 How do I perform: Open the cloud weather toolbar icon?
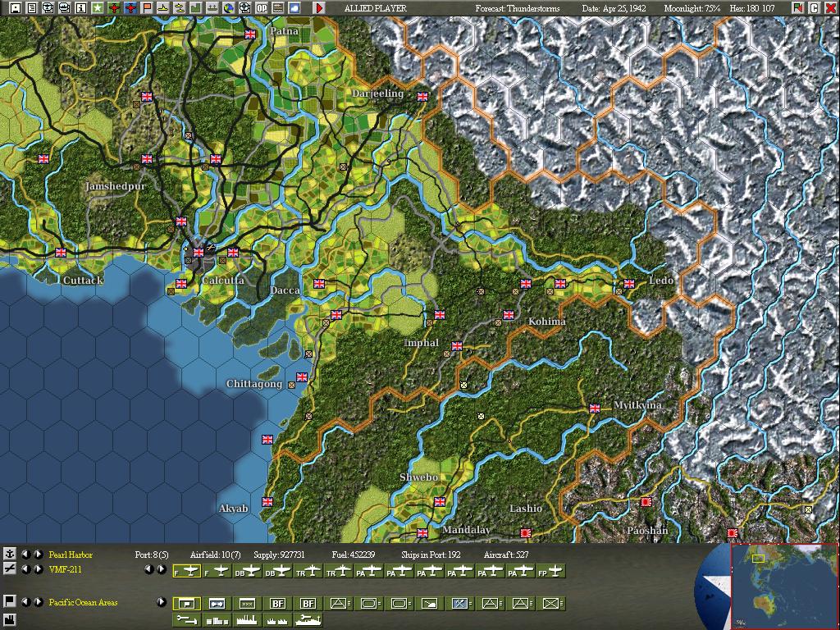coord(294,8)
